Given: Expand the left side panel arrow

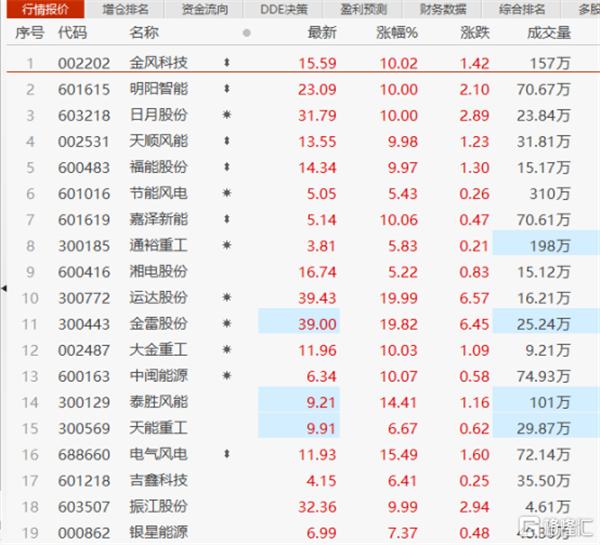Looking at the screenshot, I should (x=4, y=288).
